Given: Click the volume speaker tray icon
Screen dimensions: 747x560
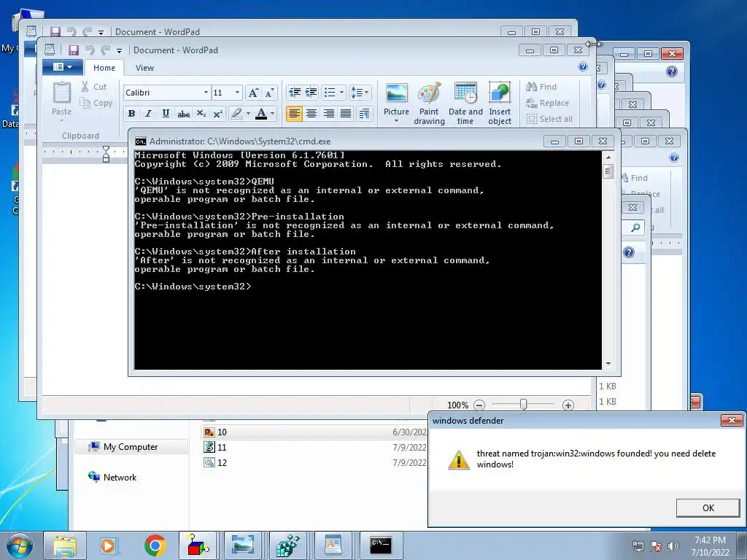Looking at the screenshot, I should pyautogui.click(x=673, y=546).
